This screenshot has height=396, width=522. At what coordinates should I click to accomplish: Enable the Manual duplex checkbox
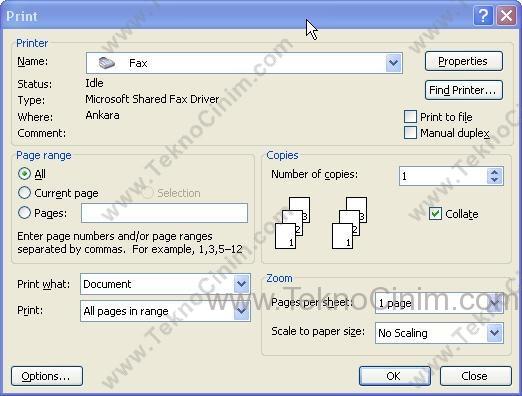(410, 132)
